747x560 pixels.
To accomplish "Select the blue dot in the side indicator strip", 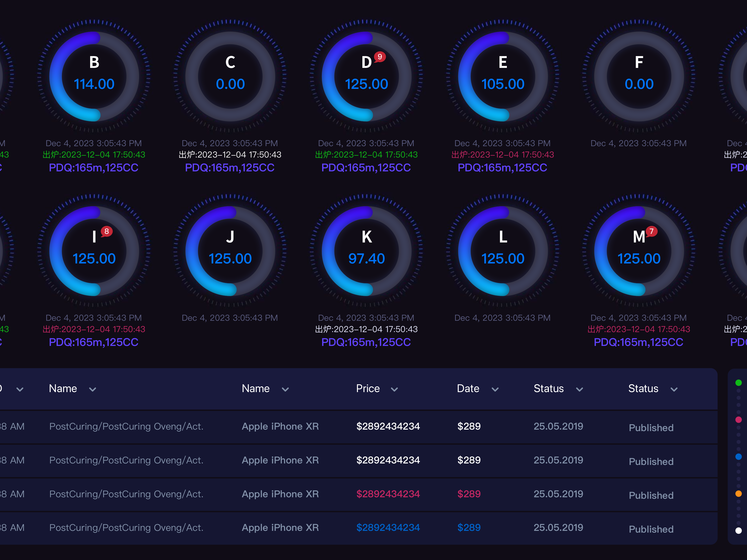I will pos(739,457).
